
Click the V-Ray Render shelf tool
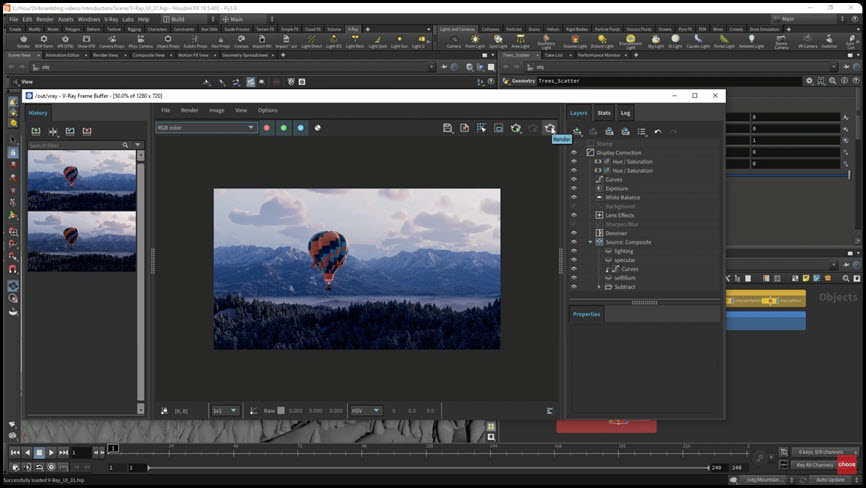[x=23, y=41]
